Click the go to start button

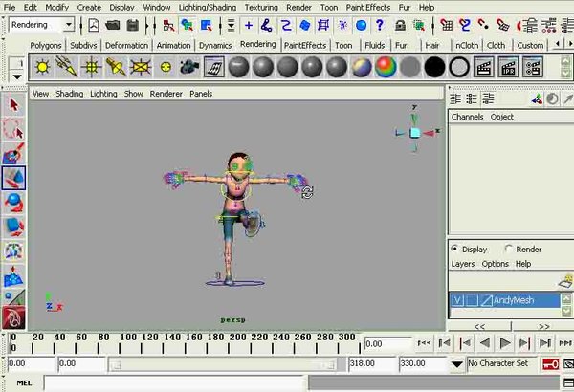[x=425, y=342]
